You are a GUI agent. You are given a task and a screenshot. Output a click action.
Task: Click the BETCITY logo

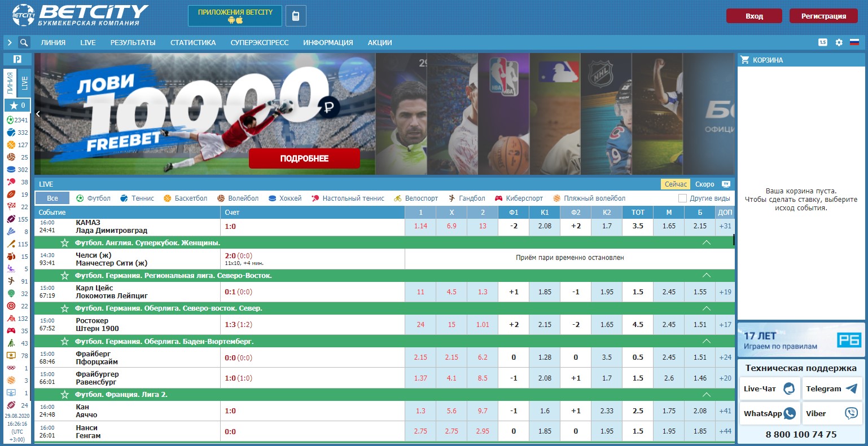[80, 16]
